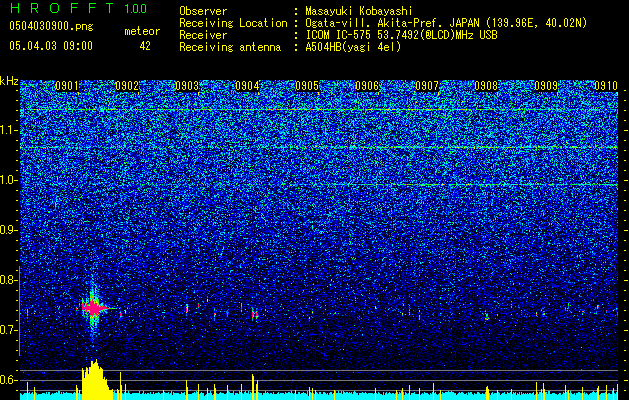Click the 0908 time marker
629x400 pixels.
[486, 86]
